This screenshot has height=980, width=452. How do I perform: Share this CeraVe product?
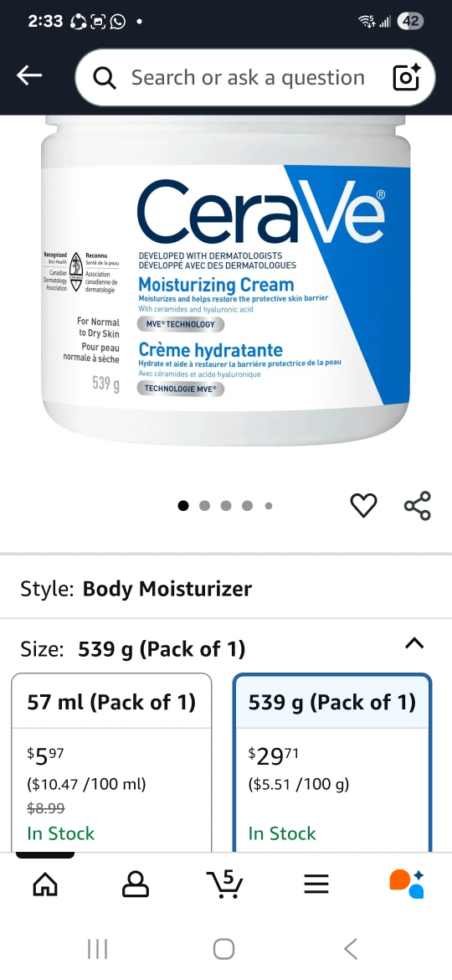tap(417, 505)
